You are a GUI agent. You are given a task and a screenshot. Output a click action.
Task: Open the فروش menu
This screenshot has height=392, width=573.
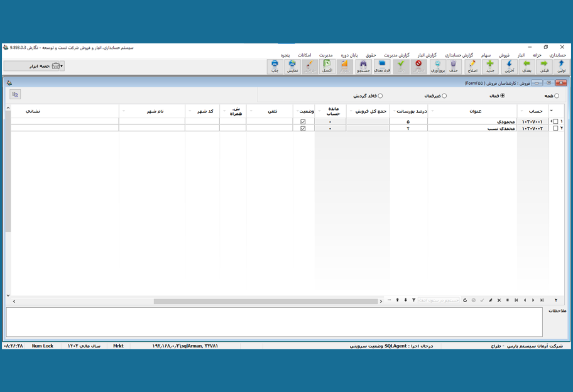pyautogui.click(x=505, y=55)
